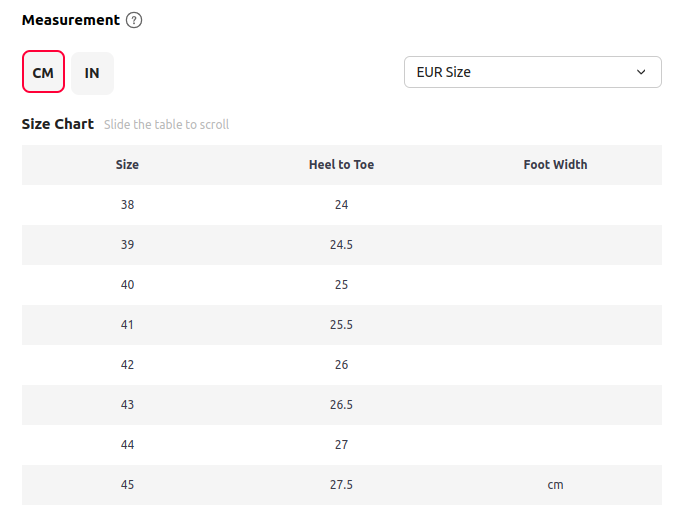Select size 42 row
681x516 pixels.
[342, 364]
